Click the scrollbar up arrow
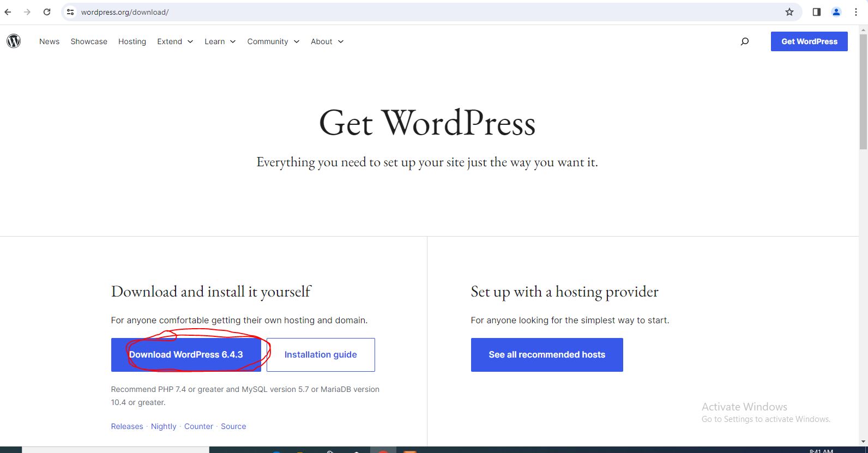Image resolution: width=868 pixels, height=453 pixels. tap(863, 29)
